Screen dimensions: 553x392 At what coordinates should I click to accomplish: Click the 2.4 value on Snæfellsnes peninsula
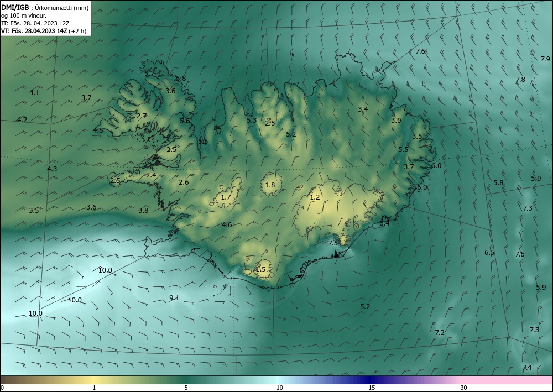point(152,175)
